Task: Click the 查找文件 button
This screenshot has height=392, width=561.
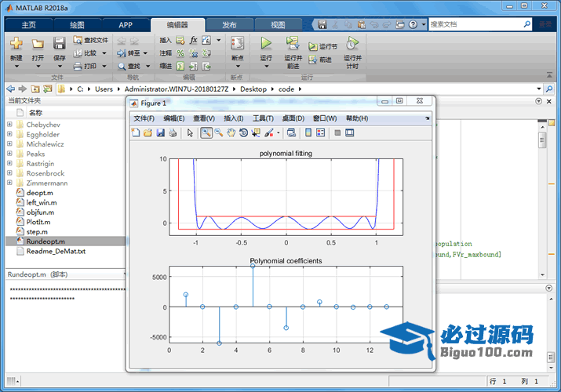Action: tap(90, 39)
